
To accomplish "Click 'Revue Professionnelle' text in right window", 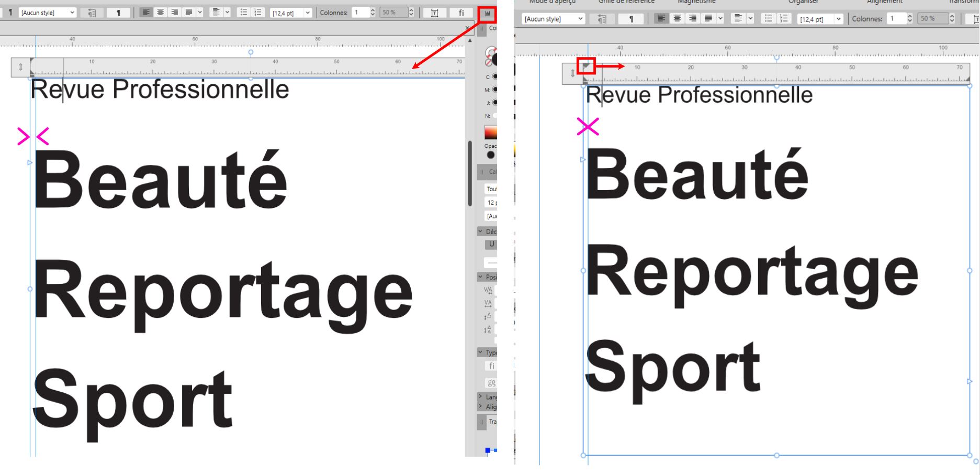I will click(700, 95).
